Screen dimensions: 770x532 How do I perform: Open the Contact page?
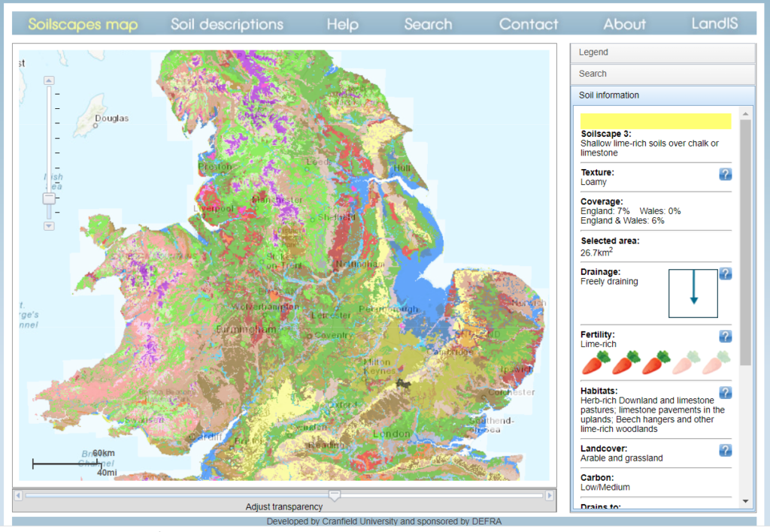tap(529, 24)
